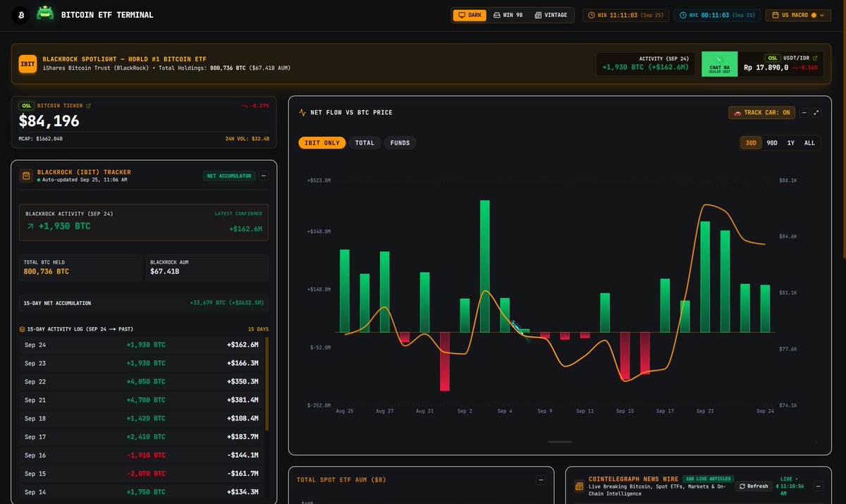
Task: Set chart range to 1Y
Action: click(x=791, y=143)
